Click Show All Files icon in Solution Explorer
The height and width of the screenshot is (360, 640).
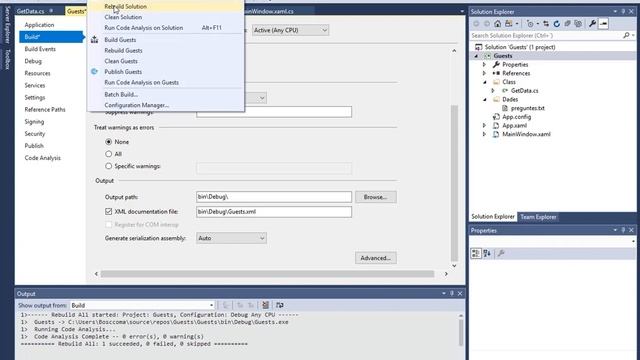coord(578,24)
